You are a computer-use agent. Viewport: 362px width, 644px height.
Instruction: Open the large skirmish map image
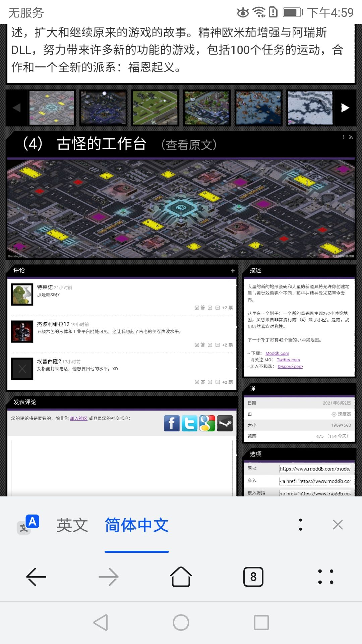click(x=181, y=209)
